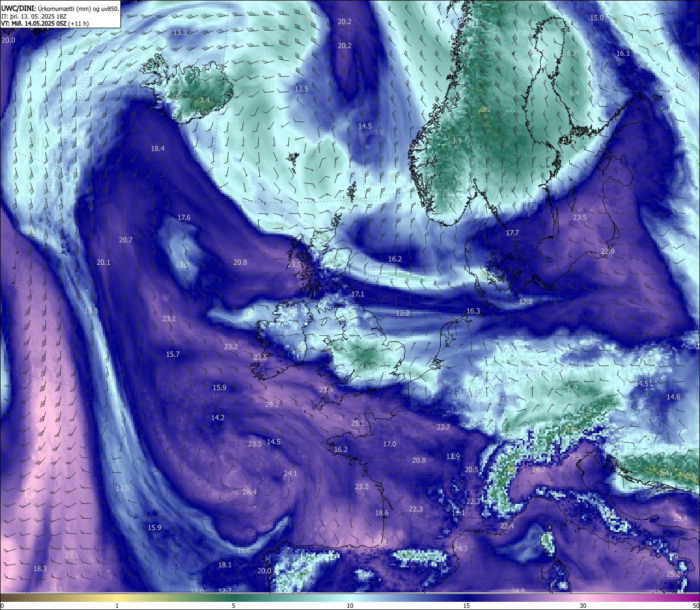Click the 3.4 value over Iceland
700x610 pixels.
[x=205, y=100]
